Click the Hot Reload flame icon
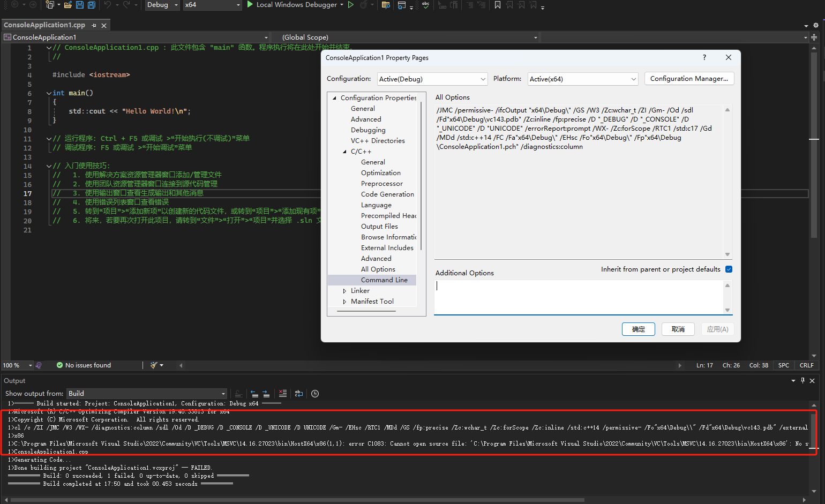 (x=364, y=5)
